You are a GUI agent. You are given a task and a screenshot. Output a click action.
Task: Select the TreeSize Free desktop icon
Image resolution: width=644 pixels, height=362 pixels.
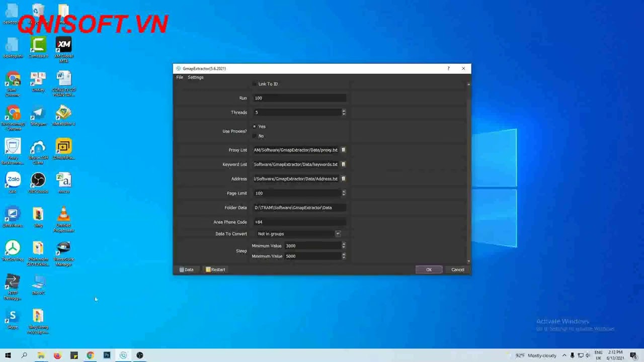pyautogui.click(x=13, y=251)
